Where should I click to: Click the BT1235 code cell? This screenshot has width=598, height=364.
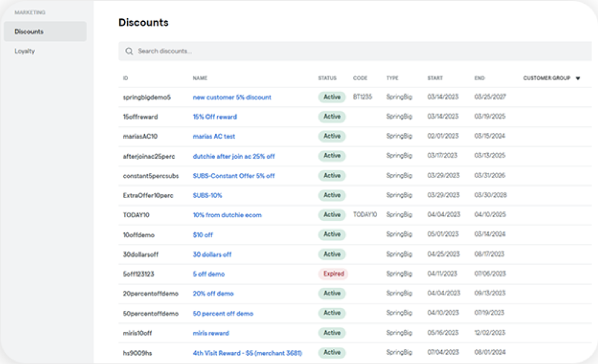[362, 97]
